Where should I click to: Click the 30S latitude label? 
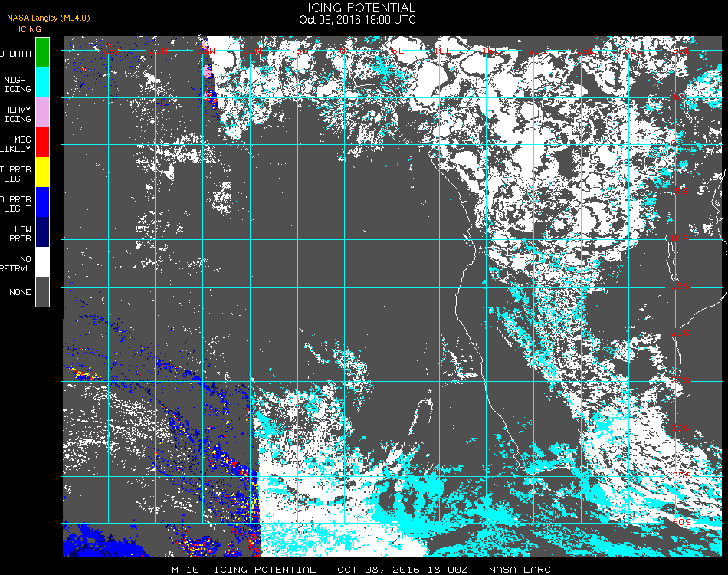(x=680, y=428)
